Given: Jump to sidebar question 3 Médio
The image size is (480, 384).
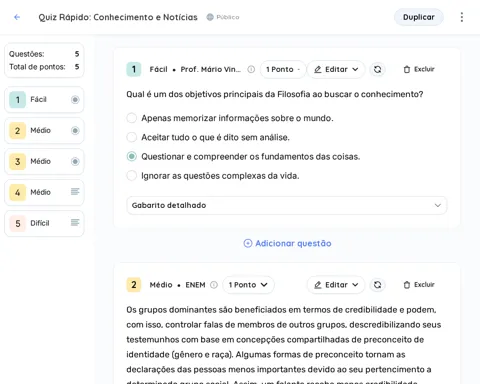Looking at the screenshot, I should [44, 161].
